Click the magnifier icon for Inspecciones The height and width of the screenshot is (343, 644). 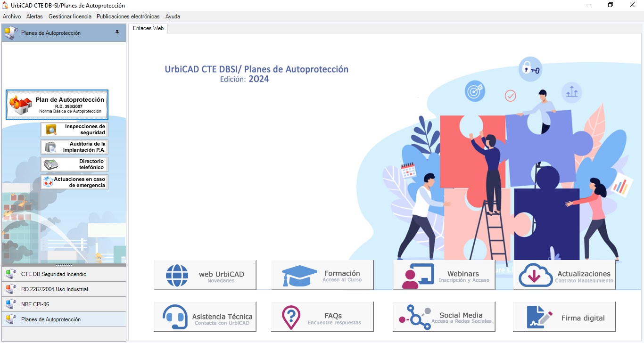pos(50,130)
